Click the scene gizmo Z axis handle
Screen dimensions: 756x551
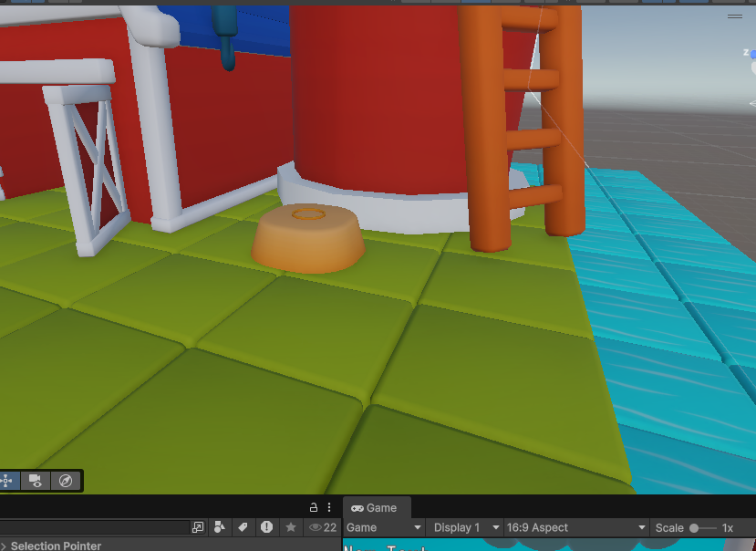coord(752,56)
